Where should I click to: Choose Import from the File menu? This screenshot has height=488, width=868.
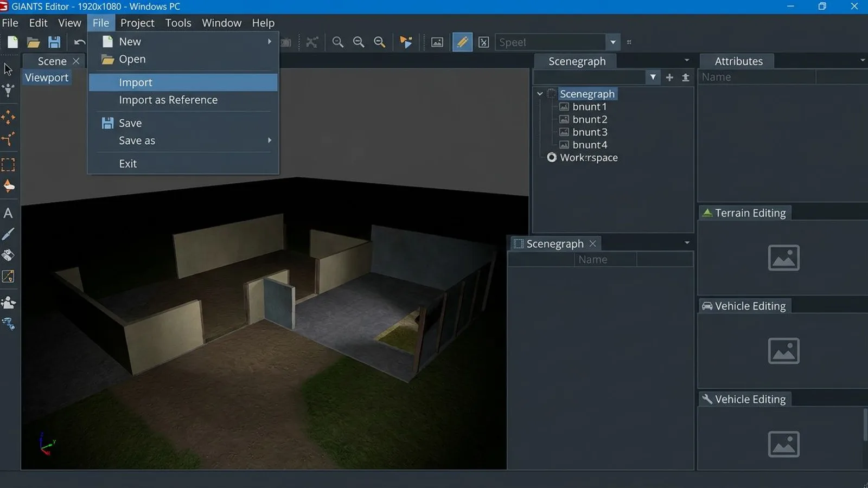point(183,82)
